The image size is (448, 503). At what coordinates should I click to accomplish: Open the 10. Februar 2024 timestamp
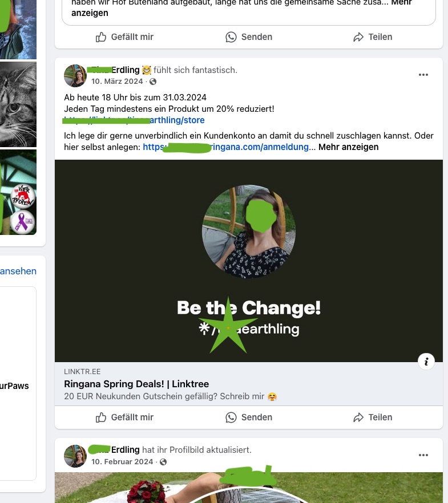(x=122, y=461)
